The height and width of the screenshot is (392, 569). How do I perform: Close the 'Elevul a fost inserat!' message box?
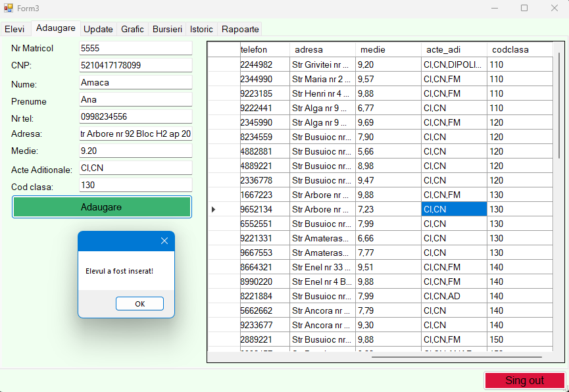click(164, 241)
